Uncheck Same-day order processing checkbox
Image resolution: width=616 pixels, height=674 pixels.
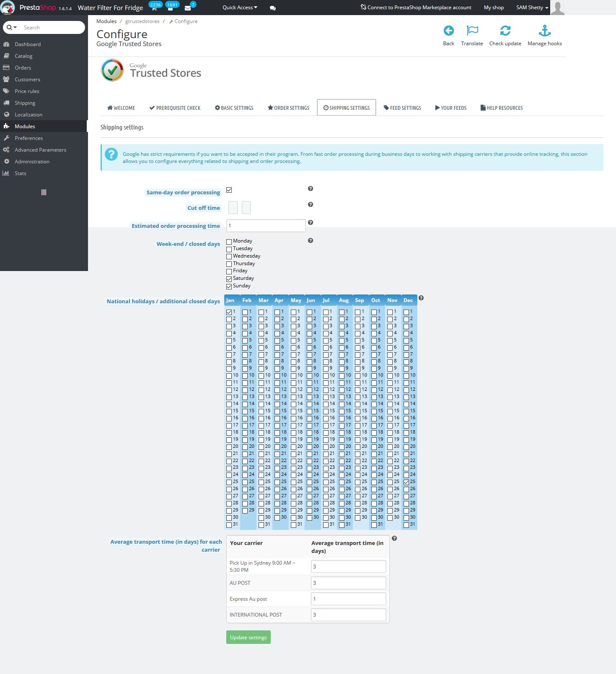pos(229,190)
